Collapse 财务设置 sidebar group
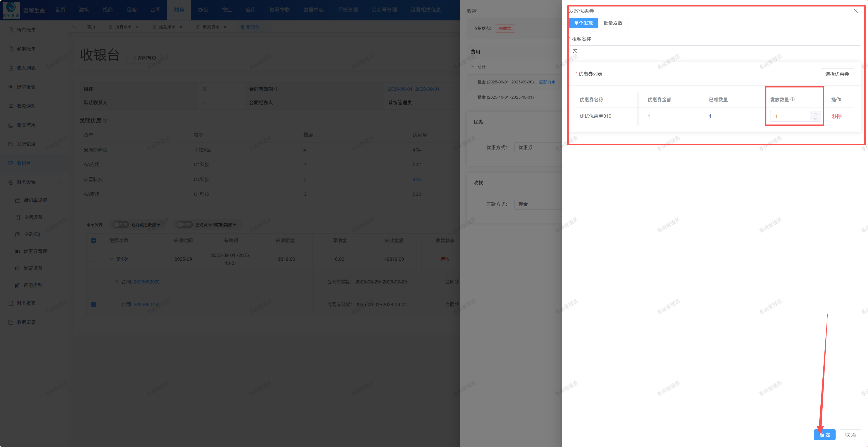 59,182
